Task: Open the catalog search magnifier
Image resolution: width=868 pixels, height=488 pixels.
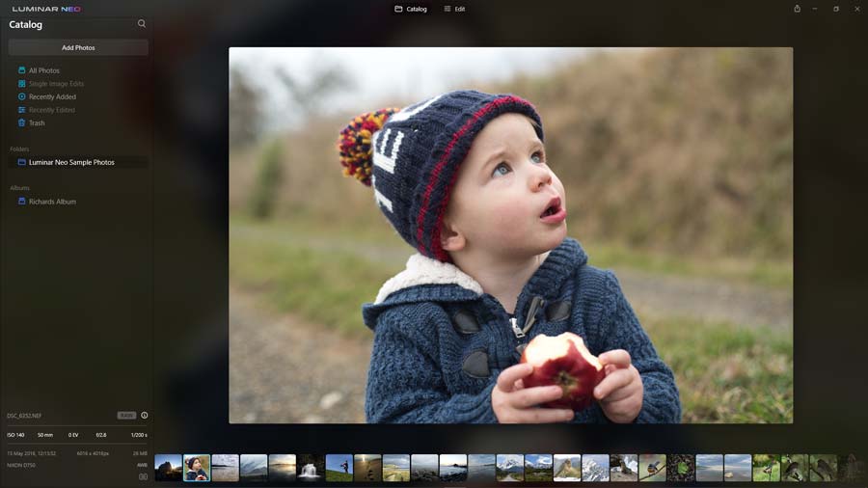Action: [142, 24]
